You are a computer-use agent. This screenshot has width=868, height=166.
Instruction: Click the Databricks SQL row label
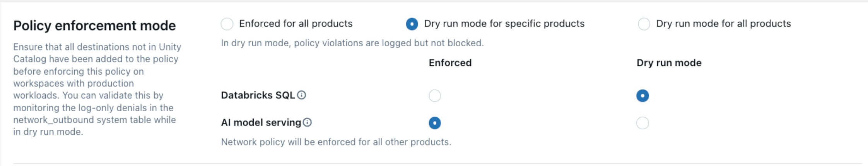pos(258,95)
